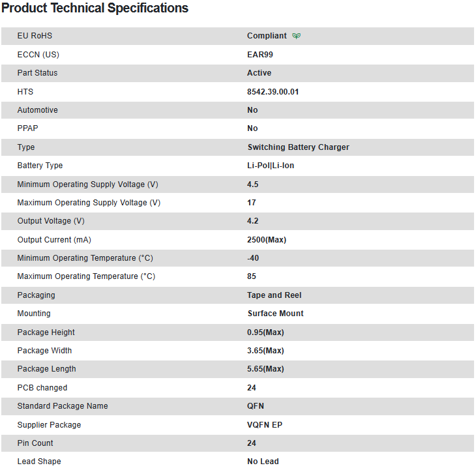The height and width of the screenshot is (470, 476).
Task: Click the green leaf RoHS compliant icon
Action: 297,37
